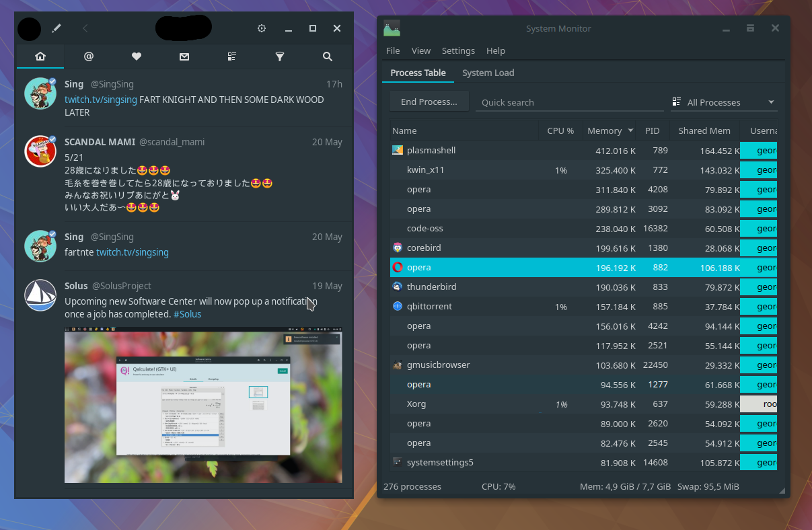Click Sing's avatar on the fartnte tweet
The width and height of the screenshot is (812, 530).
pyautogui.click(x=40, y=245)
